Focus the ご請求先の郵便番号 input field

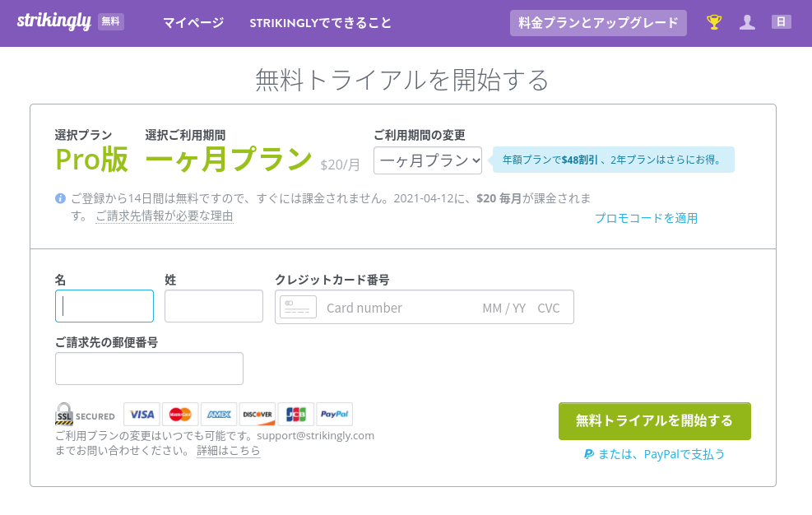(149, 369)
